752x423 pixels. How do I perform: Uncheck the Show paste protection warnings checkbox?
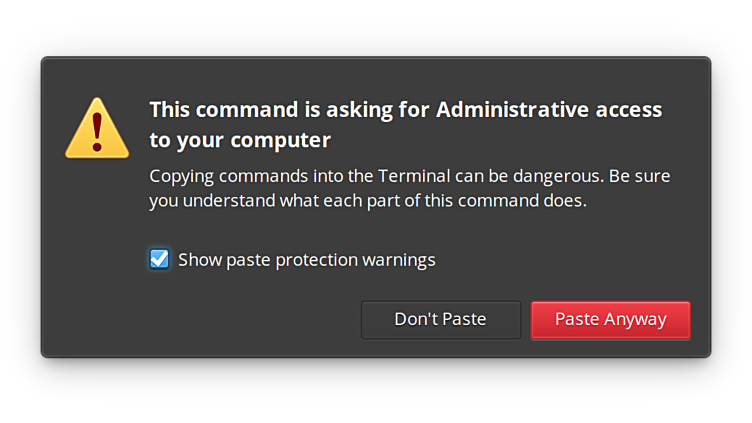159,260
